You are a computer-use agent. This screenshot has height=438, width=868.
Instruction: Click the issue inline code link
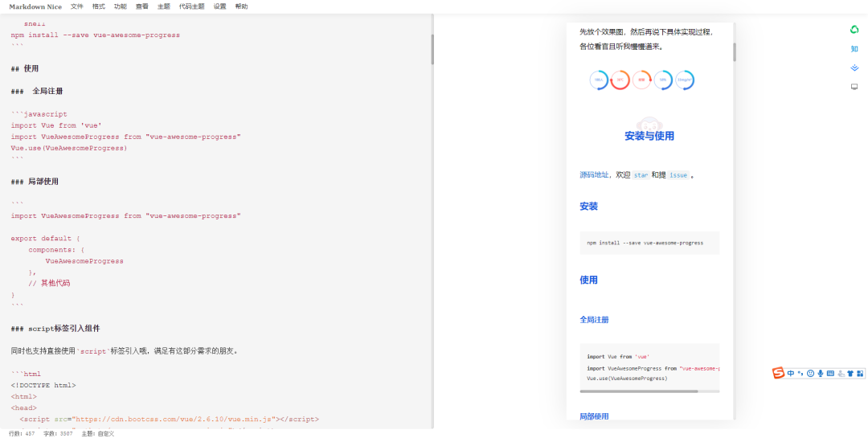[x=678, y=175]
